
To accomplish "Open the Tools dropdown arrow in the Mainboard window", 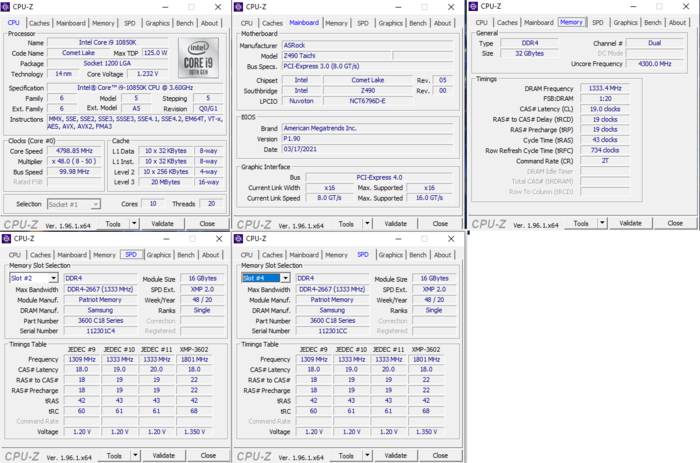I will (367, 223).
